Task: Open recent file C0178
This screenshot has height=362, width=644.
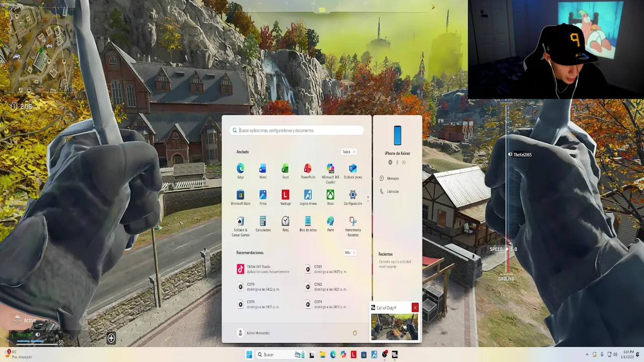Action: [x=259, y=304]
